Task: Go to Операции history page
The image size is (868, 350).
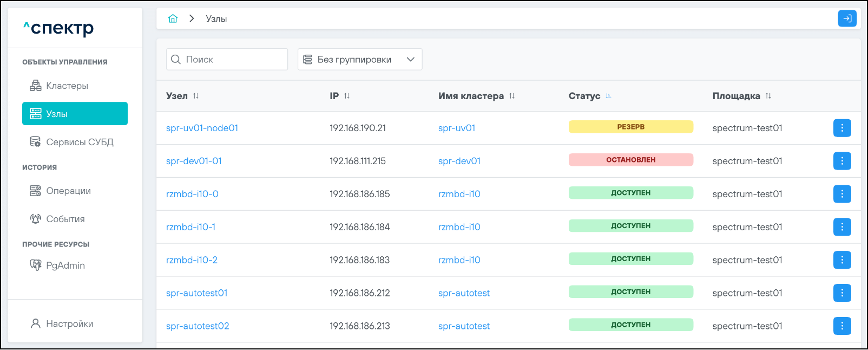Action: (x=68, y=191)
